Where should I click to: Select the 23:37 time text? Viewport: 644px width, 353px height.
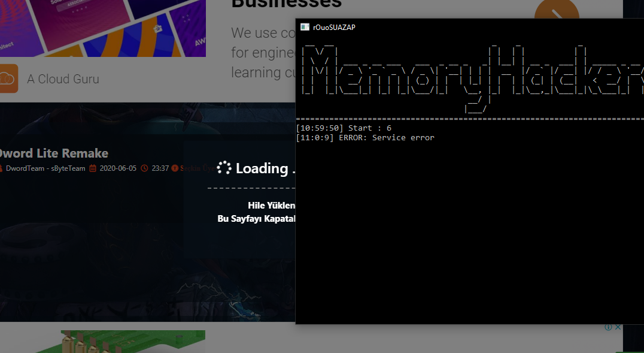(x=160, y=168)
